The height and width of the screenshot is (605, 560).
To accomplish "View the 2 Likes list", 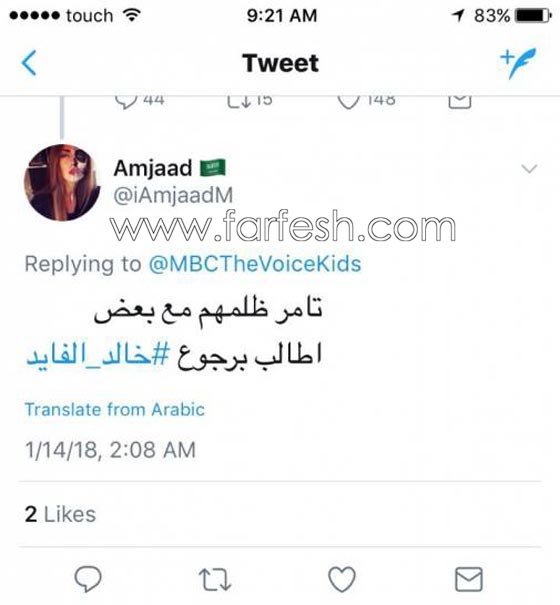I will click(x=60, y=514).
